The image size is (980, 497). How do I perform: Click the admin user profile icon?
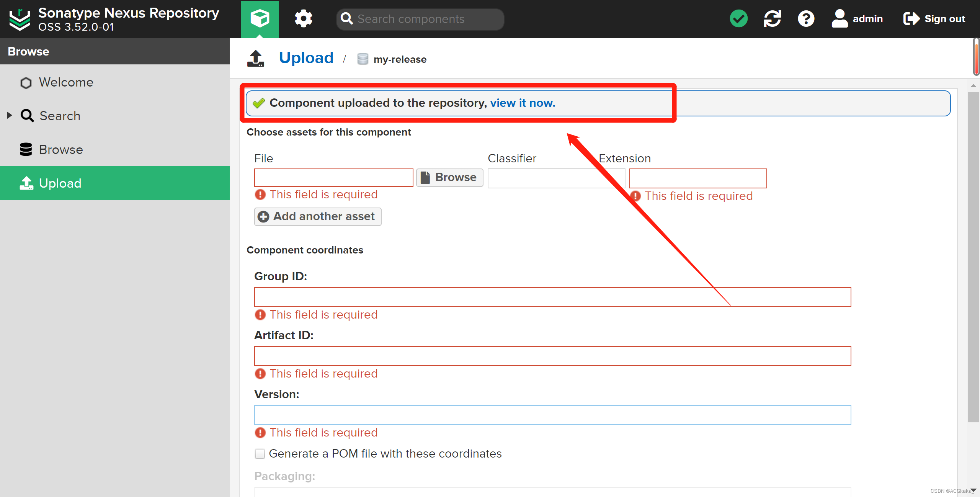(x=839, y=18)
